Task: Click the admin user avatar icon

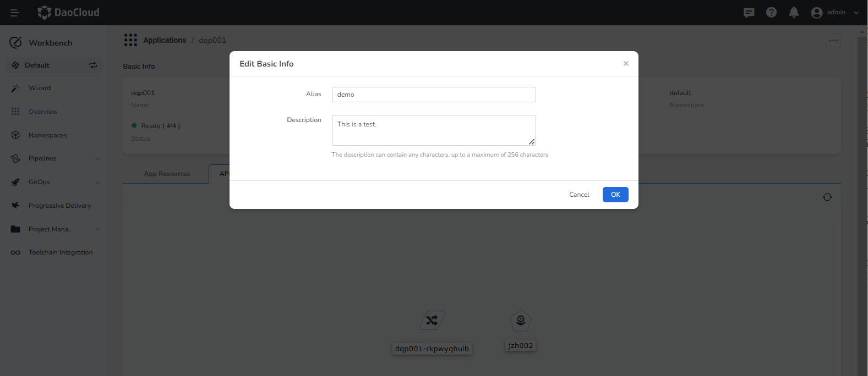Action: pos(817,13)
